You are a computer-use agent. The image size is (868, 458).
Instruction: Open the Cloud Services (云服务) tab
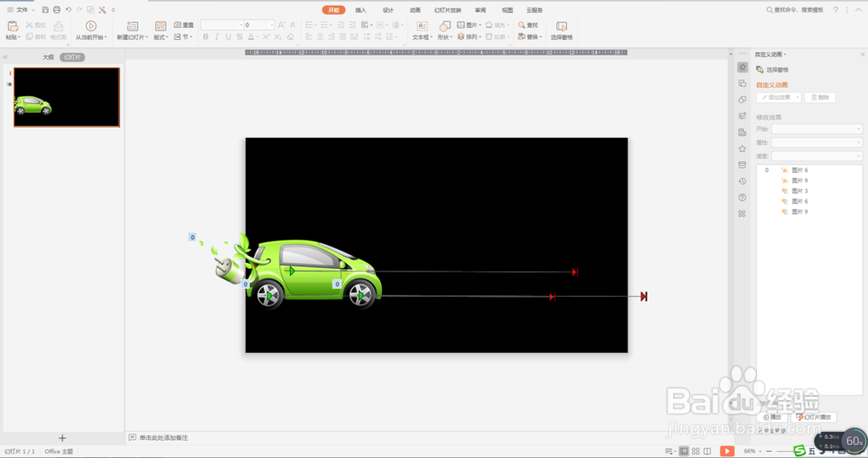pyautogui.click(x=535, y=10)
